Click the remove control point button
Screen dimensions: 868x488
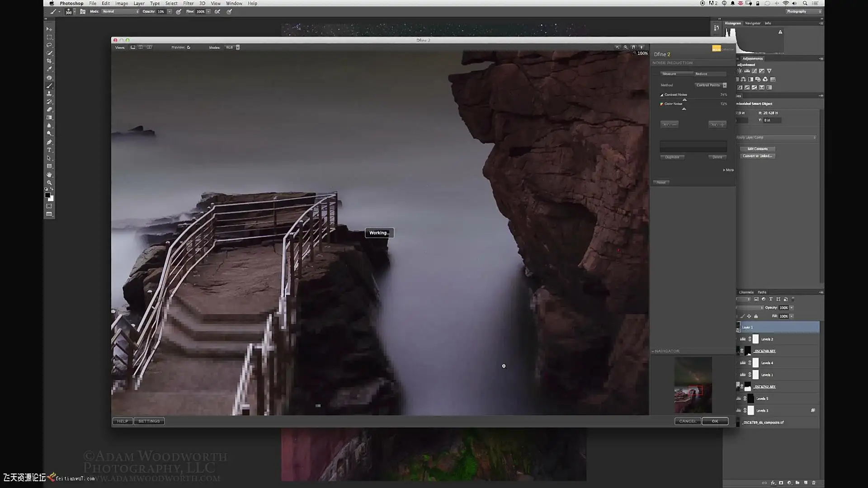pos(669,124)
